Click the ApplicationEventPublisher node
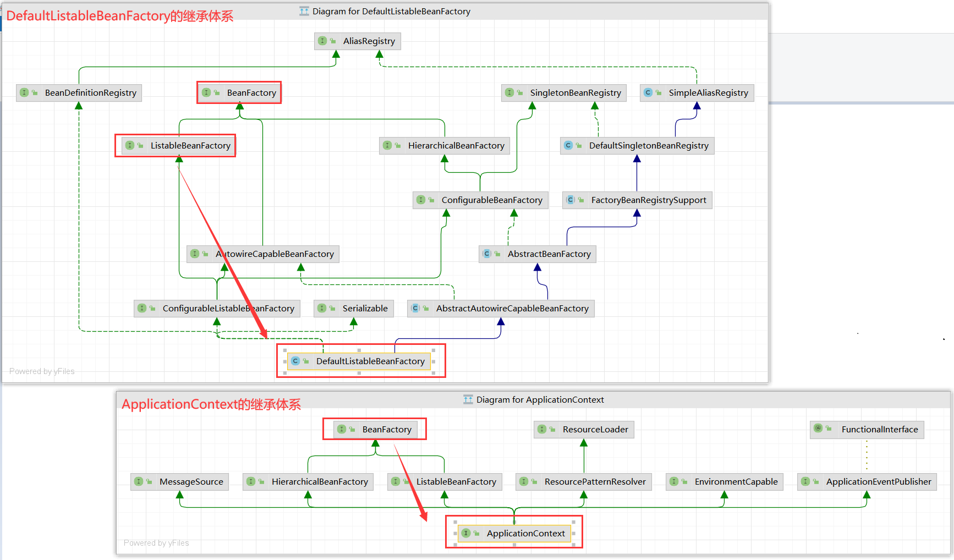The width and height of the screenshot is (954, 560). pyautogui.click(x=867, y=482)
